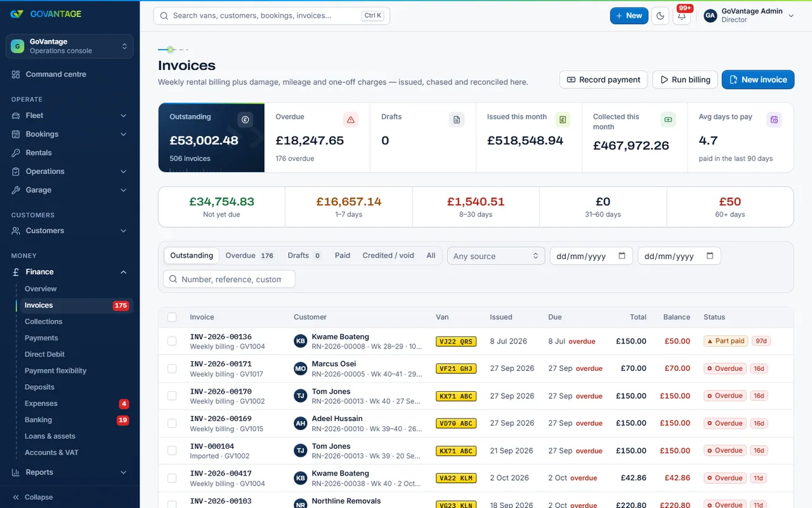Open Collections in Finance submenu
Screen dimensions: 812x508
(44, 321)
